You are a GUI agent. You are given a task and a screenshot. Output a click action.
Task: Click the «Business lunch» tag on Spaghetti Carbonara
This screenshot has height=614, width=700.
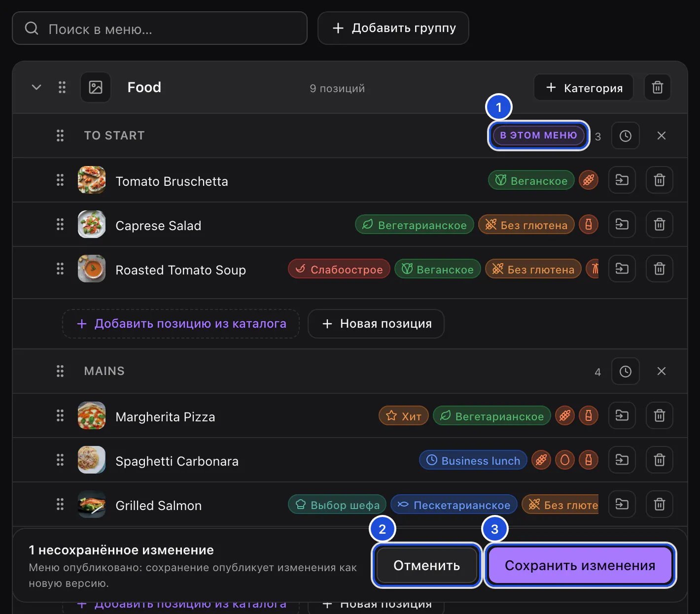pyautogui.click(x=473, y=460)
